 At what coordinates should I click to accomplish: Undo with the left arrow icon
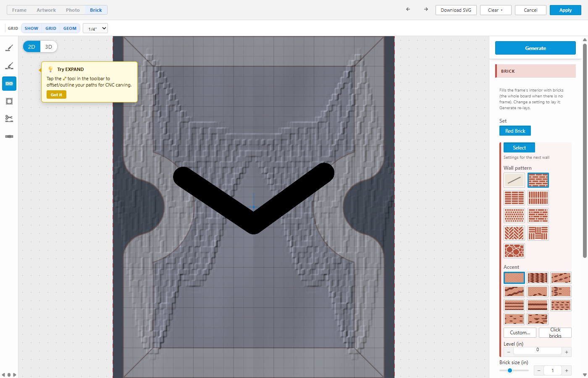point(408,9)
